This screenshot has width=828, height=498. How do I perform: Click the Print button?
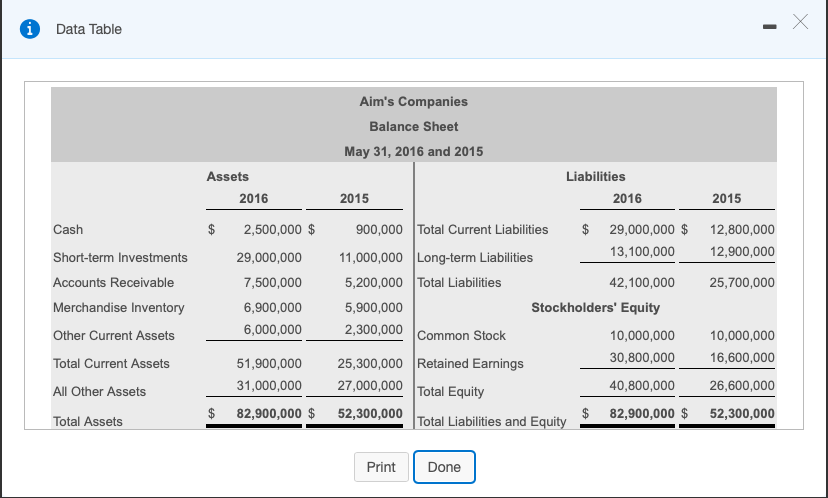(381, 467)
